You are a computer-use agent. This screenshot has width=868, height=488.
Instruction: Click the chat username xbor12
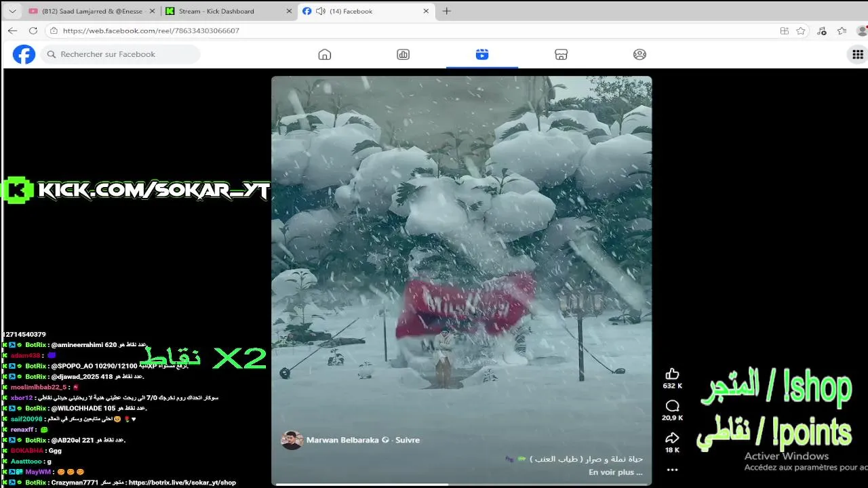(x=21, y=398)
